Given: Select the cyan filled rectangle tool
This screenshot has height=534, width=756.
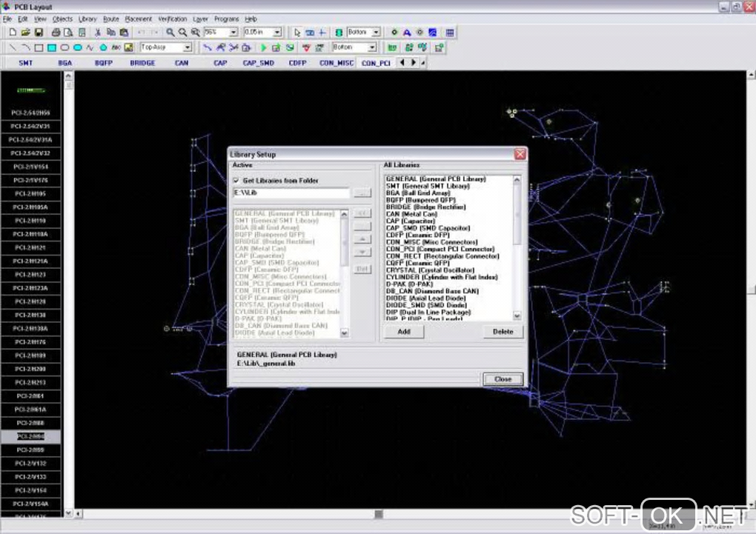Looking at the screenshot, I should point(52,47).
